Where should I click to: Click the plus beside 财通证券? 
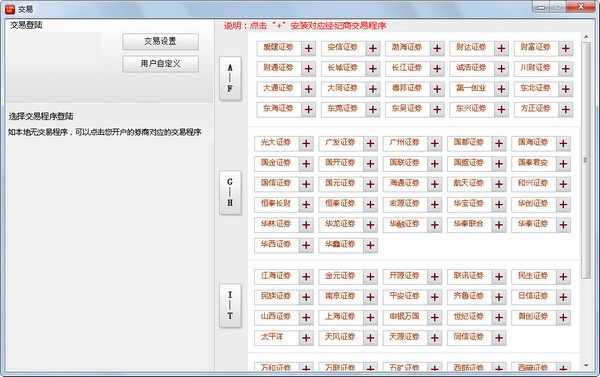tap(308, 69)
